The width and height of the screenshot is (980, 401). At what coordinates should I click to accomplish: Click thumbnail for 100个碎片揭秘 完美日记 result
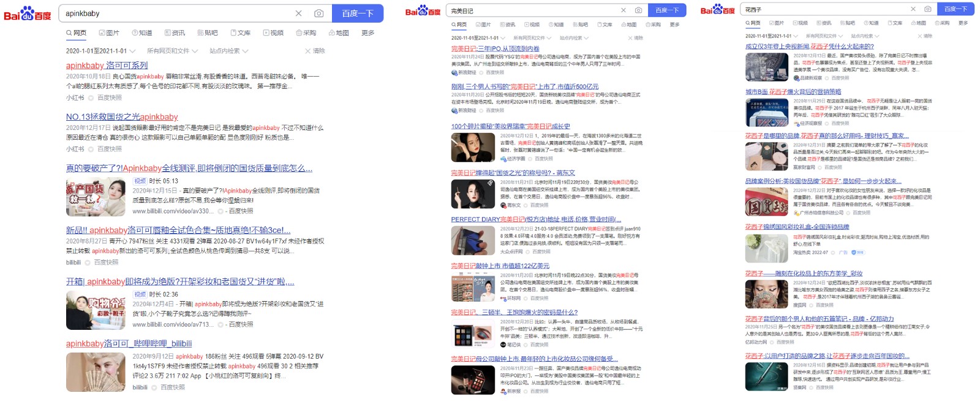pyautogui.click(x=473, y=147)
